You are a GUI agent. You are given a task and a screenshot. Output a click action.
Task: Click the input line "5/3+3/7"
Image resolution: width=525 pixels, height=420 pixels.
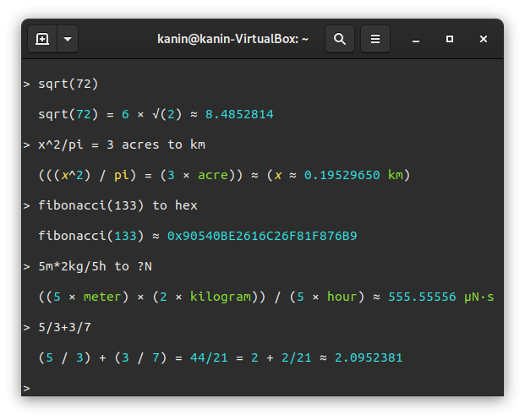[64, 327]
